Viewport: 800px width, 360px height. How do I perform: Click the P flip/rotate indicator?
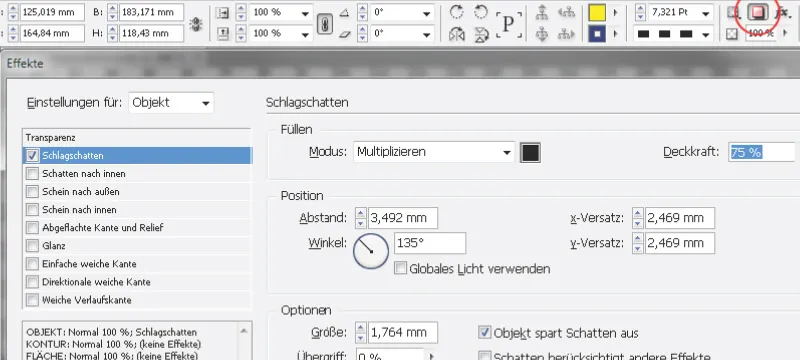point(509,23)
